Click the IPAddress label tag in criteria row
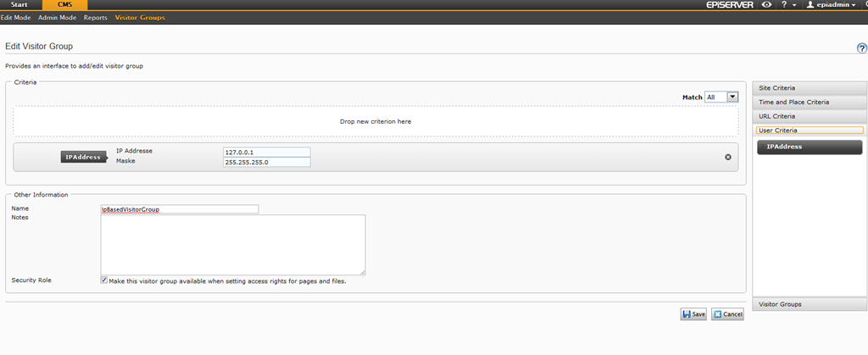 [x=83, y=157]
